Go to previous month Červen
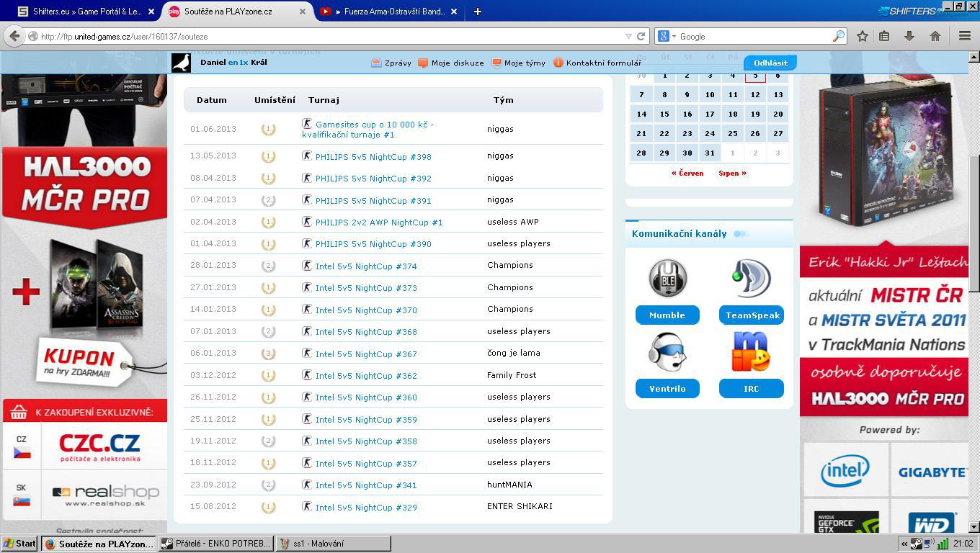980x553 pixels. point(687,173)
